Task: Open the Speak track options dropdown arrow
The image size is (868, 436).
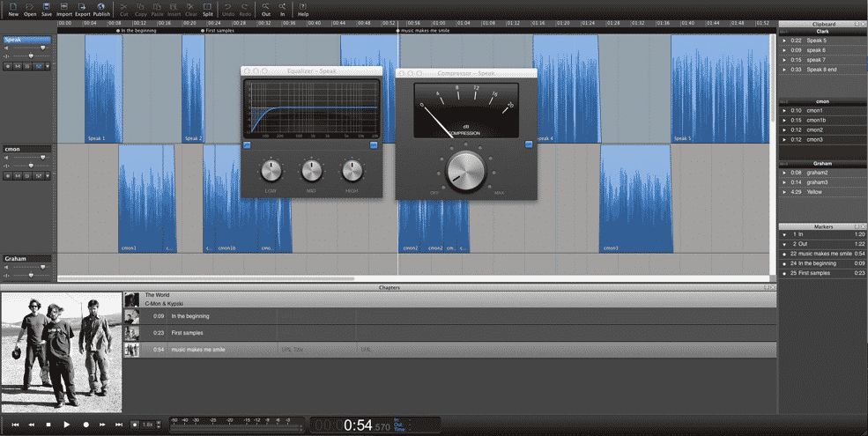Action: tap(48, 66)
